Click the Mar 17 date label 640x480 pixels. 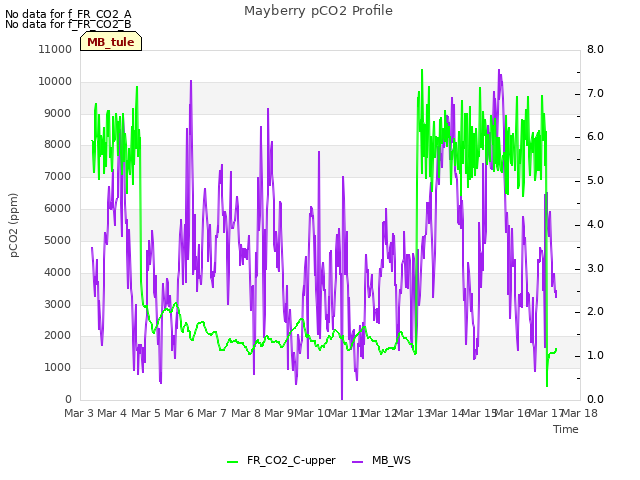547,413
